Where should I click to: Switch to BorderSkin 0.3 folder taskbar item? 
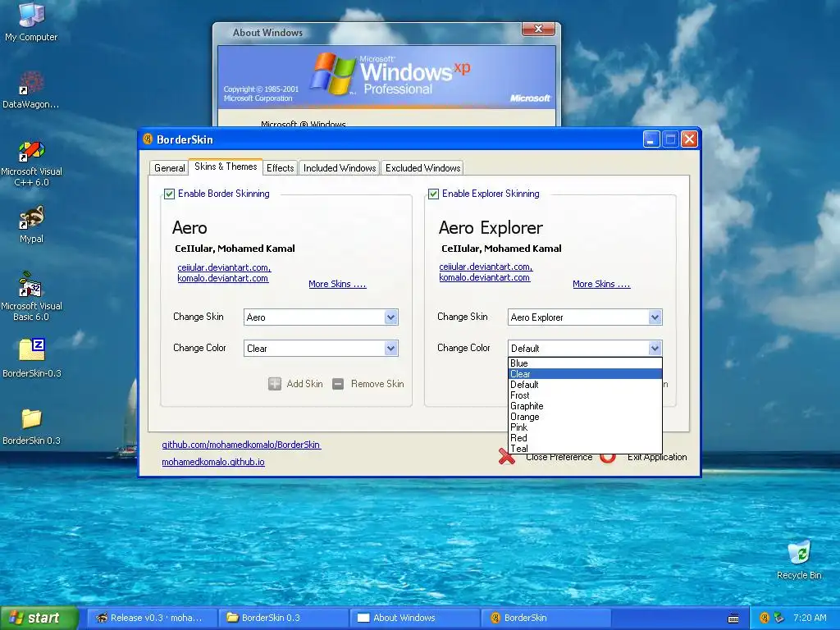[x=284, y=618]
